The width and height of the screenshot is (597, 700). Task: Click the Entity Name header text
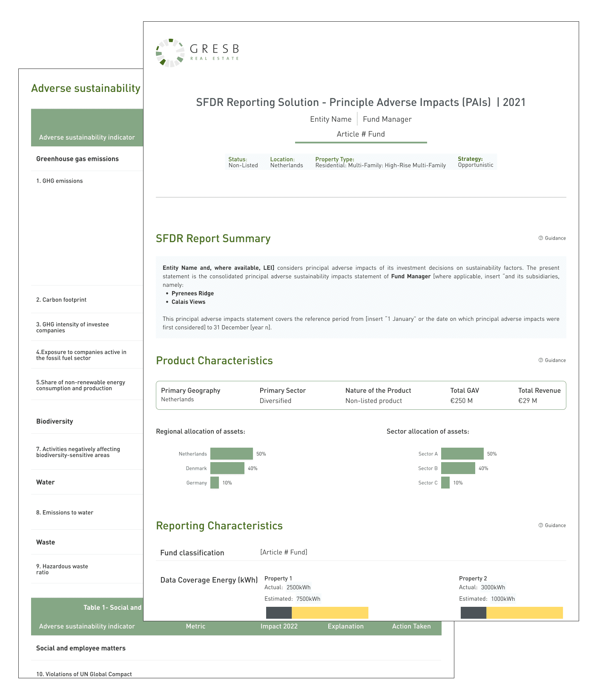pyautogui.click(x=331, y=119)
